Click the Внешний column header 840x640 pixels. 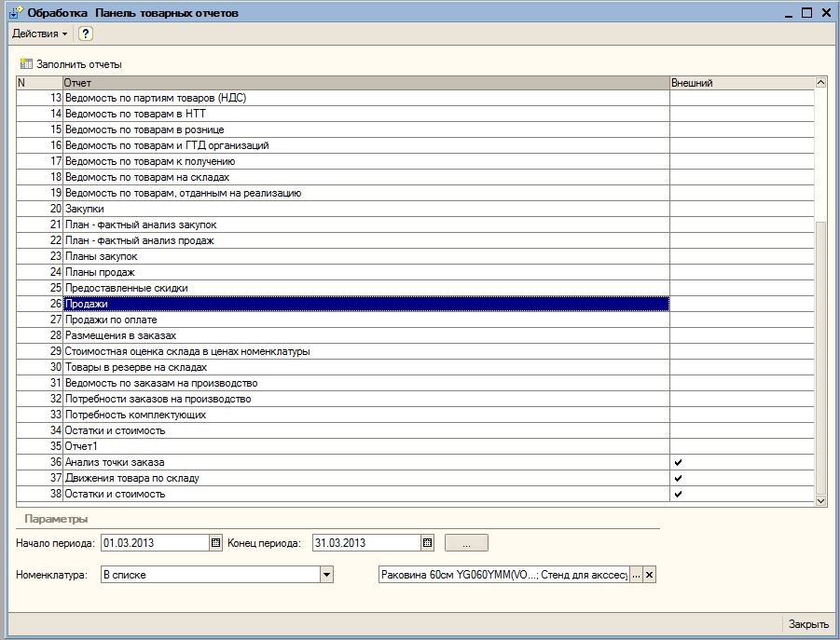(742, 83)
